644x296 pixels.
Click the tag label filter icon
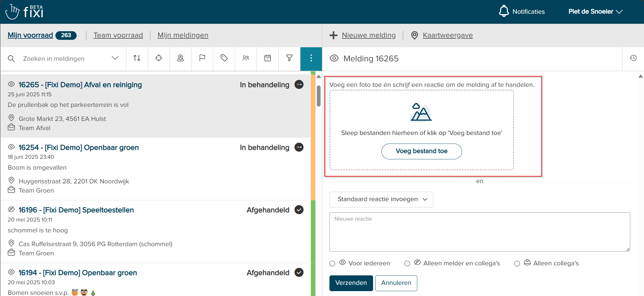click(224, 58)
